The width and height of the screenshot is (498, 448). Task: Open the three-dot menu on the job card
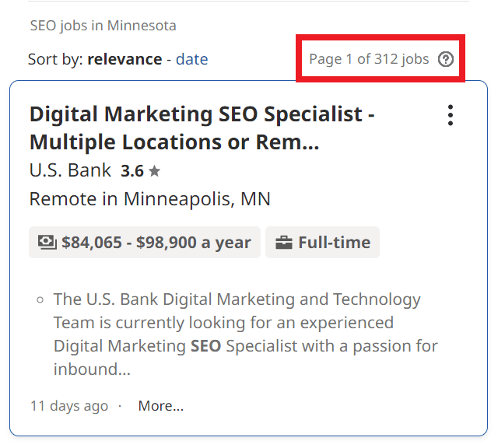point(450,115)
